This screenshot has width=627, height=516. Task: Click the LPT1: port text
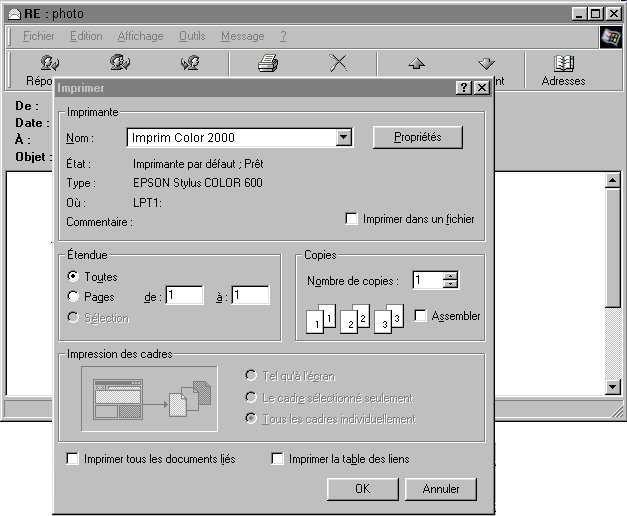(147, 203)
